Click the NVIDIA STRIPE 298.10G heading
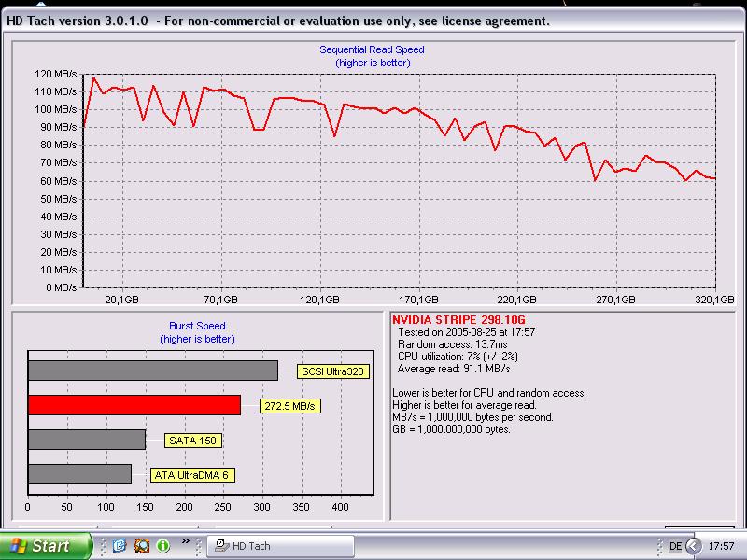This screenshot has height=560, width=747. 458,320
